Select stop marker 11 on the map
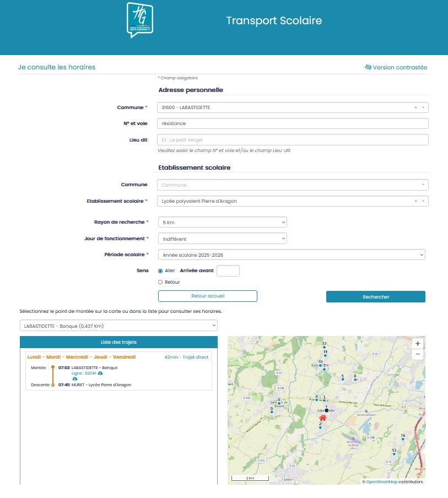This screenshot has width=448, height=498. (x=325, y=355)
